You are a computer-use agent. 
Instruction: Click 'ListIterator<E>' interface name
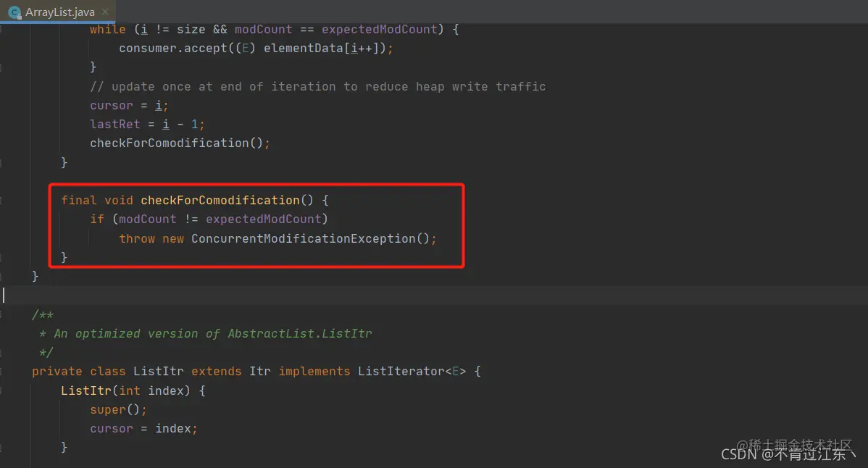click(x=412, y=371)
